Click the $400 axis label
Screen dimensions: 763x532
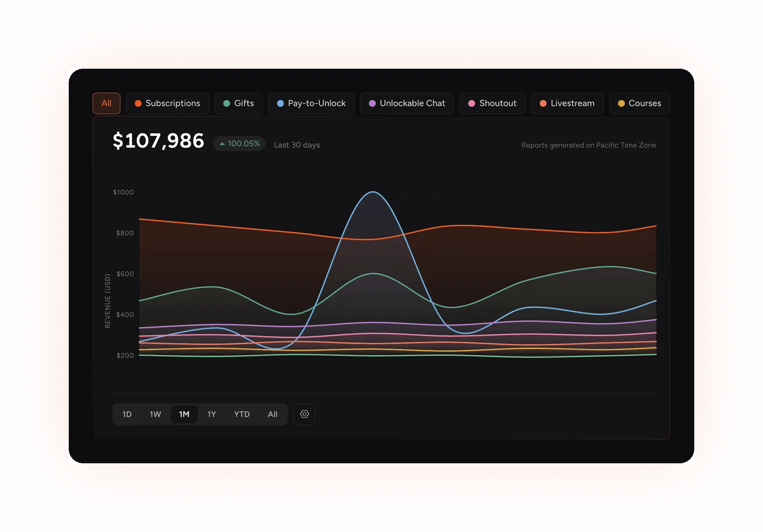(125, 315)
